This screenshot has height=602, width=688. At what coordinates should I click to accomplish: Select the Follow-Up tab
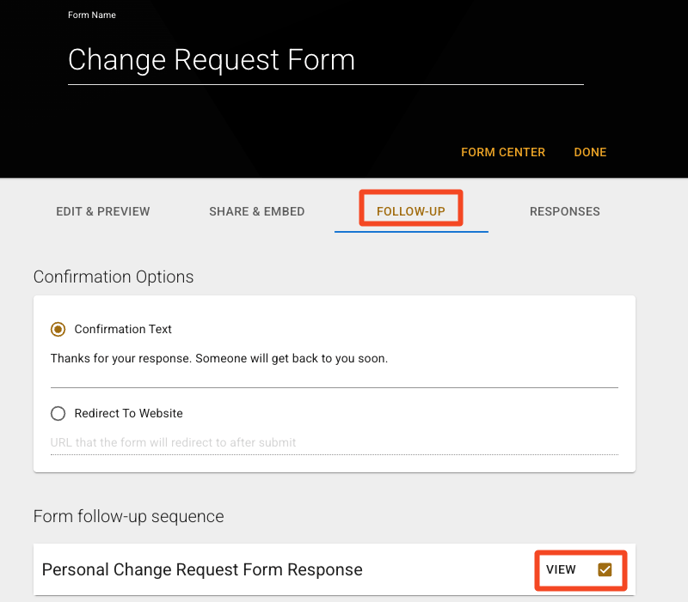[411, 211]
